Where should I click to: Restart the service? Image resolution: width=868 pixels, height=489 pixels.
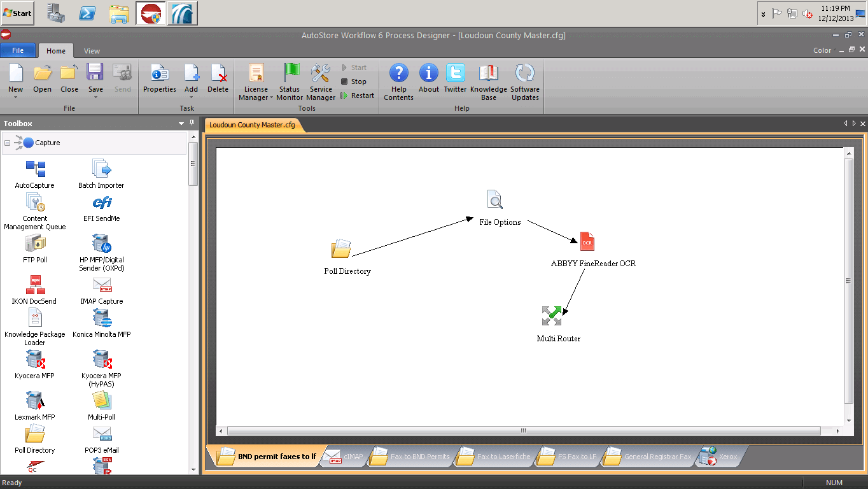(x=358, y=96)
